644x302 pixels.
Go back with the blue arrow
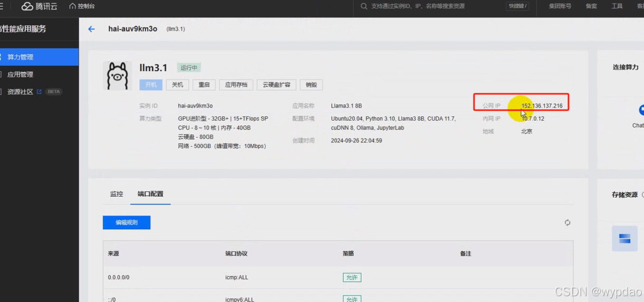click(91, 29)
